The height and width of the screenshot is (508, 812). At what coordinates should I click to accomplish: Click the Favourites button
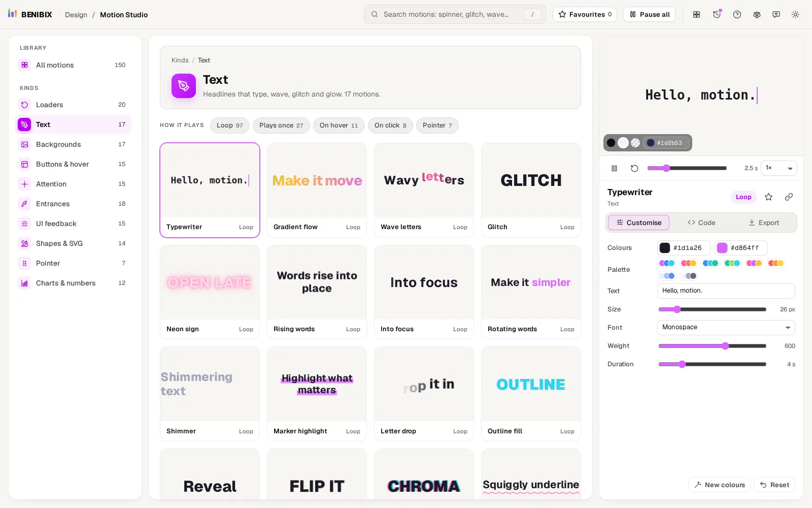click(x=585, y=14)
